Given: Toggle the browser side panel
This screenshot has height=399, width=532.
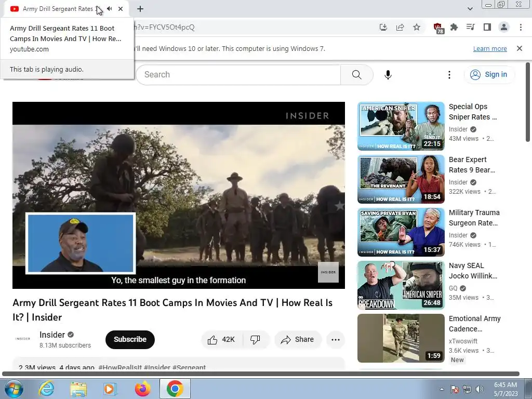Looking at the screenshot, I should [x=487, y=27].
